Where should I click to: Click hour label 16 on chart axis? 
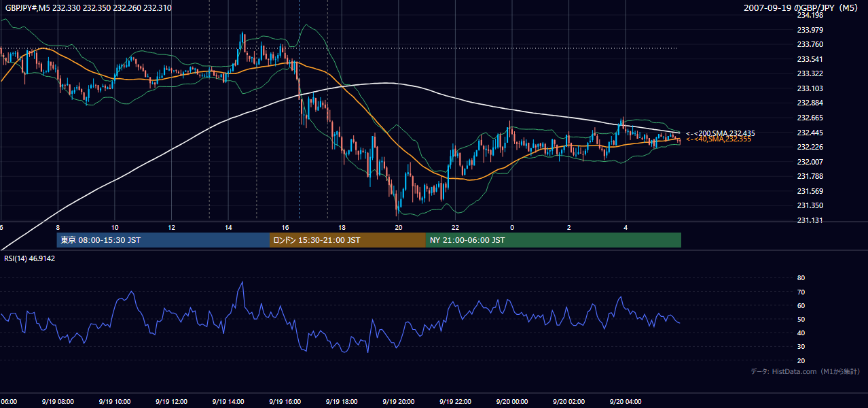click(x=285, y=227)
